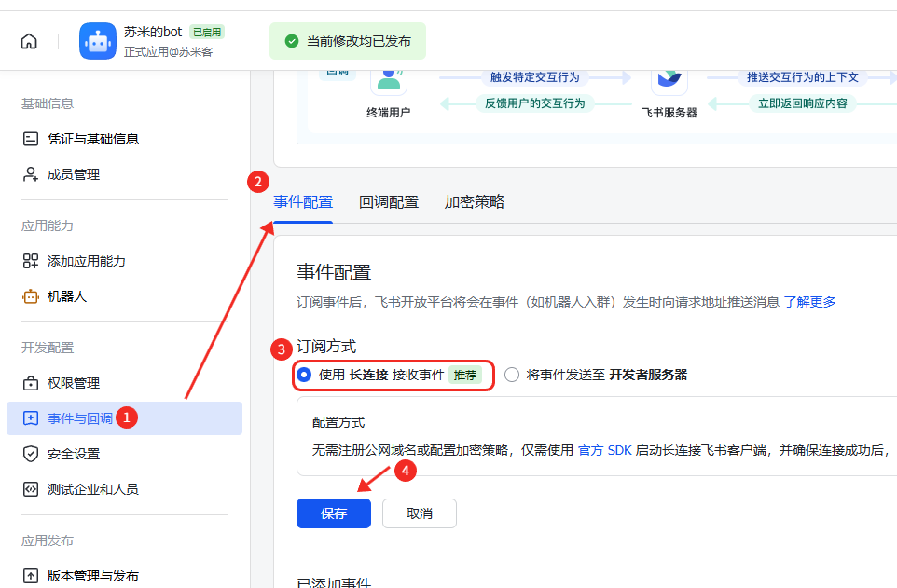Click the blue bot avatar icon
Viewport: 897px width, 588px height.
98,42
